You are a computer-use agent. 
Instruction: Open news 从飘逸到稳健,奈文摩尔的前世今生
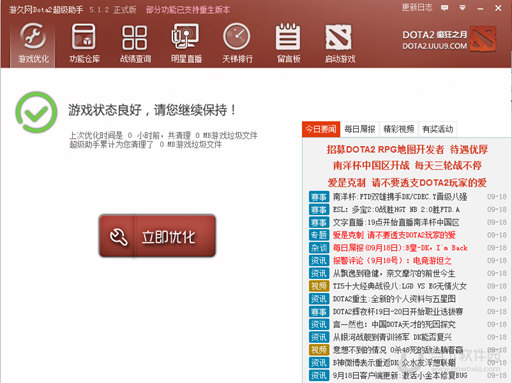[x=394, y=273]
